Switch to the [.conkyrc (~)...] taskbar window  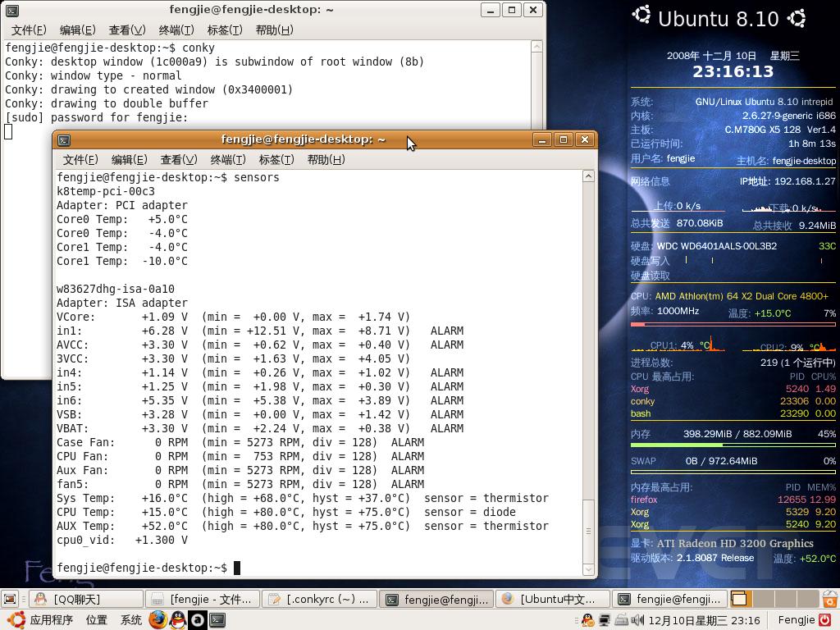[x=319, y=599]
